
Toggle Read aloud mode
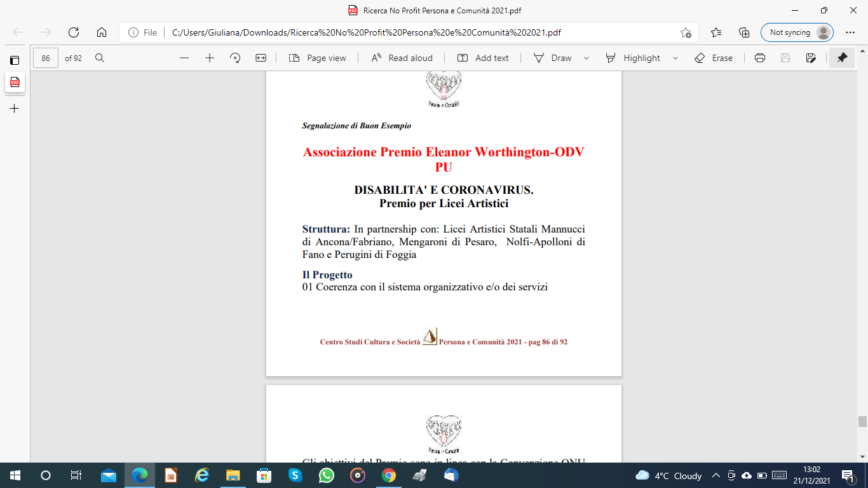(x=402, y=58)
